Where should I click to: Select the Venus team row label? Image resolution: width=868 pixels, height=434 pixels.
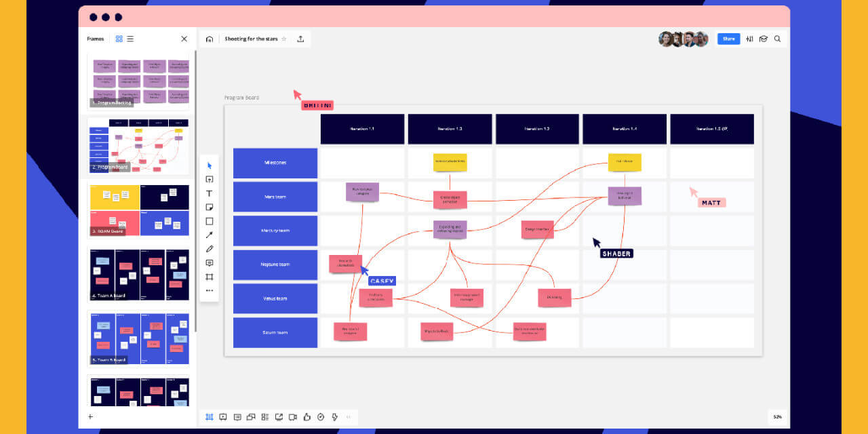(275, 298)
